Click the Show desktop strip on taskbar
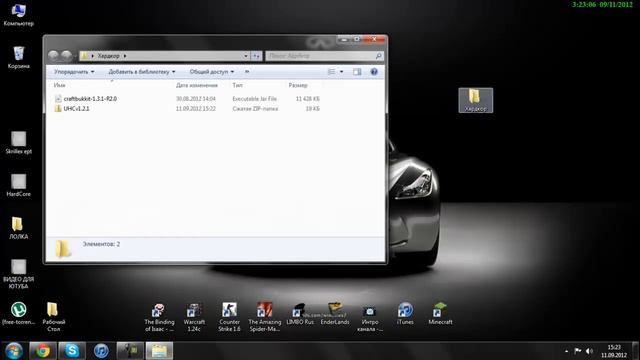 click(636, 351)
